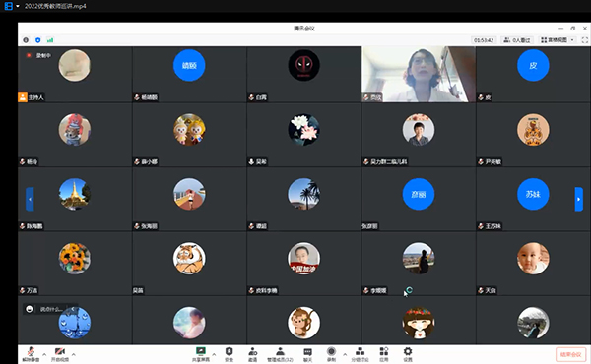Click the Invite participants icon
Image resolution: width=591 pixels, height=364 pixels.
click(x=252, y=354)
